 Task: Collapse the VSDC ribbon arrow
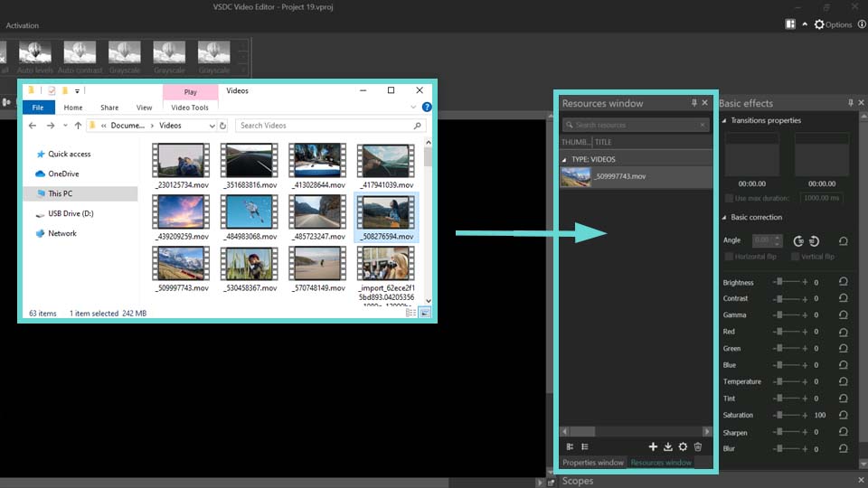(x=805, y=24)
